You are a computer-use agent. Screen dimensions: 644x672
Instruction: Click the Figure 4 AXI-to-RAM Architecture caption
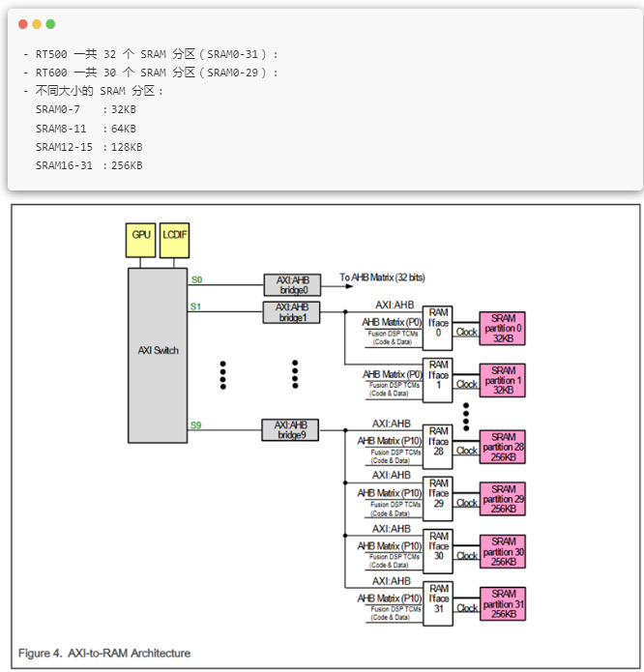click(104, 653)
